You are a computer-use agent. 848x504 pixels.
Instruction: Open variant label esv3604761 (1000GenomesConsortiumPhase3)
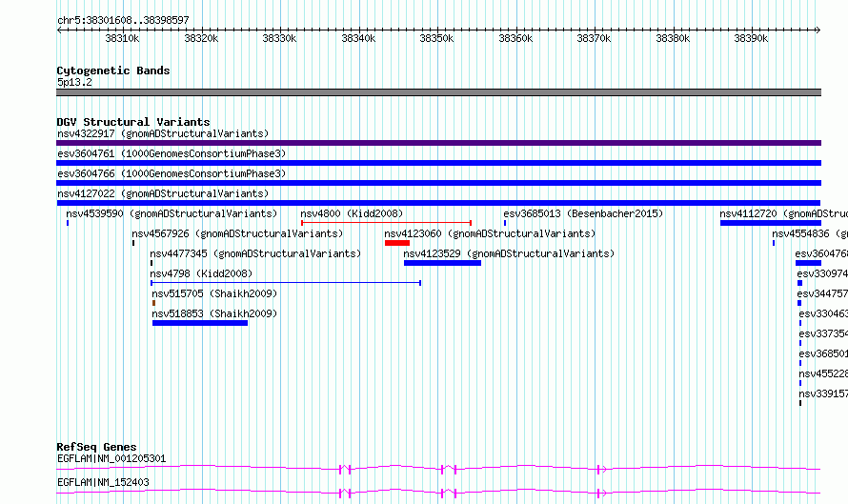pos(172,153)
